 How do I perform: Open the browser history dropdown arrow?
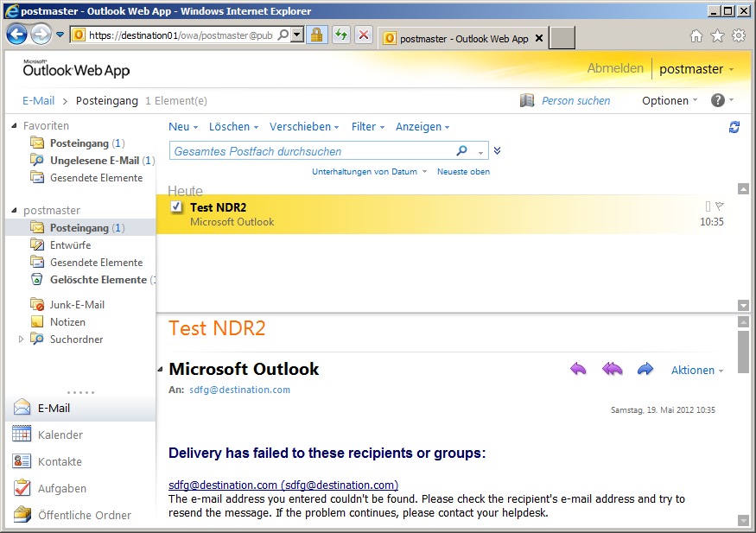point(60,35)
